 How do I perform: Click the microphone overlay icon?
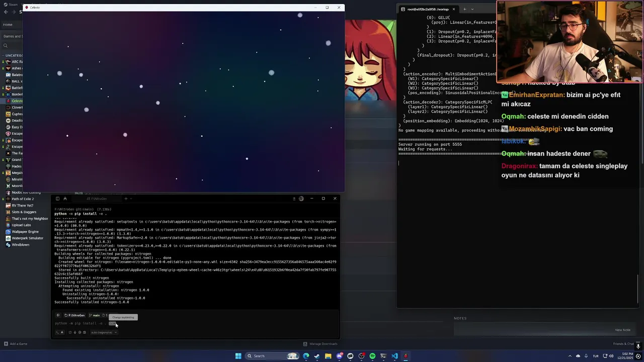pos(638,346)
